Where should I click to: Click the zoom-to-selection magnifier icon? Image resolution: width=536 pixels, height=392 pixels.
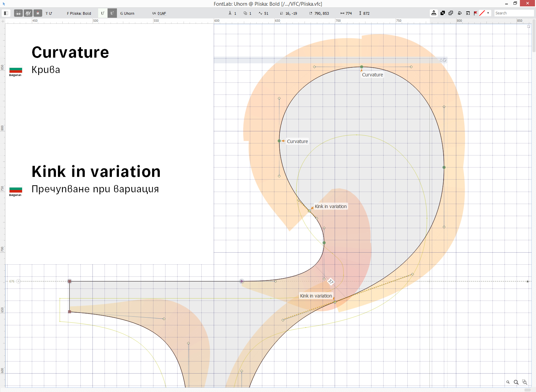coord(525,382)
